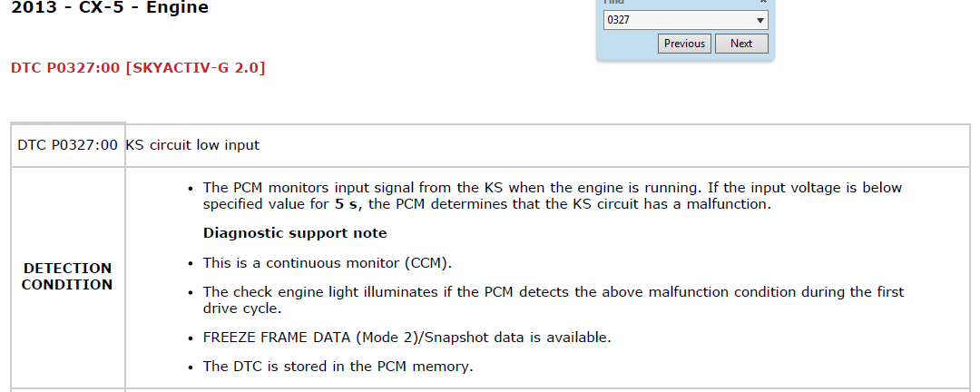Select the 'DETECTION CONDITION' row header

coord(68,277)
